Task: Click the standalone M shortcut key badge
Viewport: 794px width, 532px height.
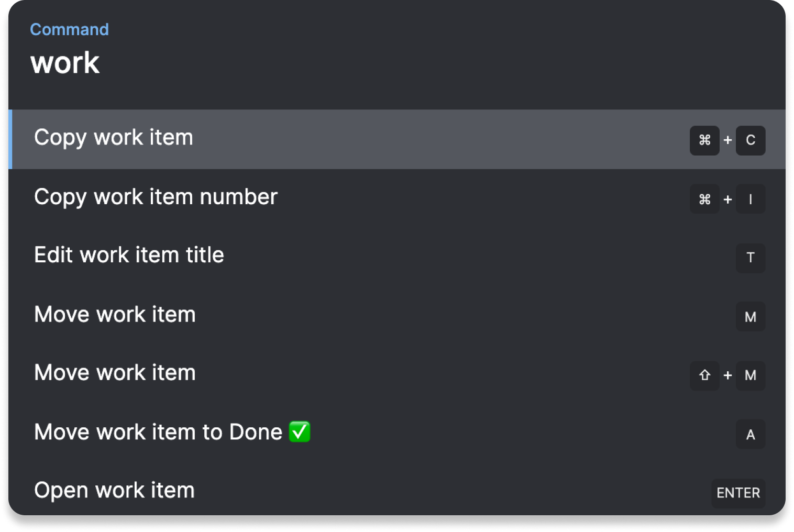Action: [751, 317]
